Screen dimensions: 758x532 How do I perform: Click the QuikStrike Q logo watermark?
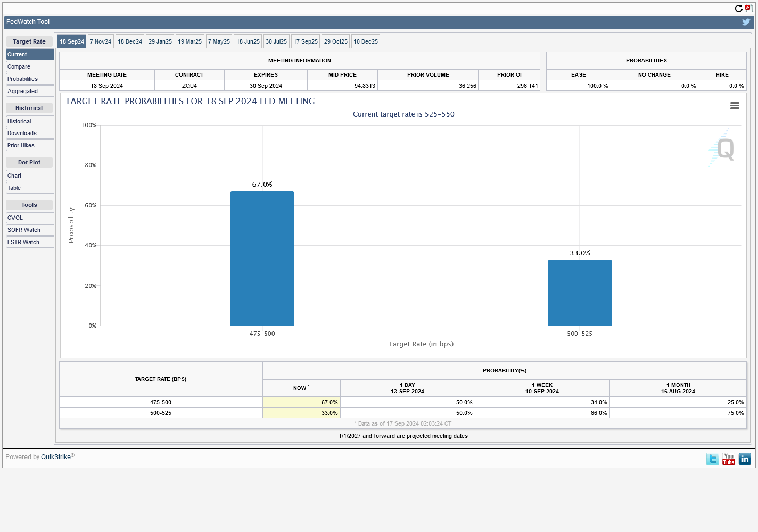(724, 148)
